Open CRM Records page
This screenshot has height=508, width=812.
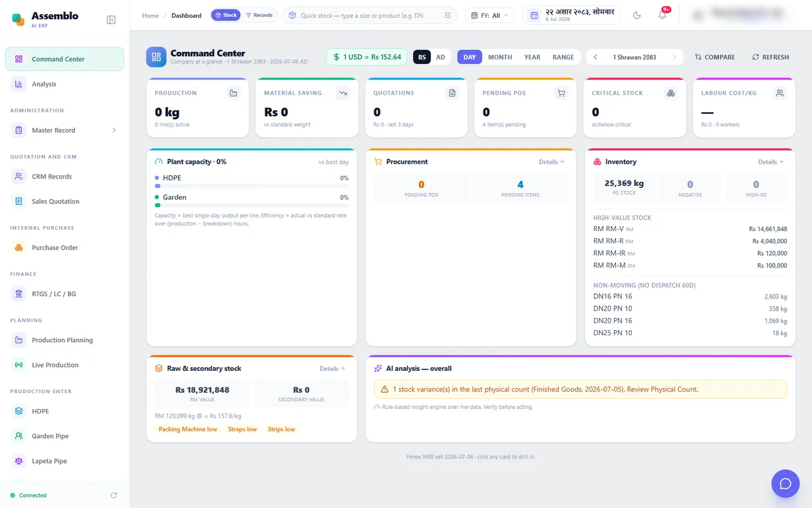click(x=65, y=177)
